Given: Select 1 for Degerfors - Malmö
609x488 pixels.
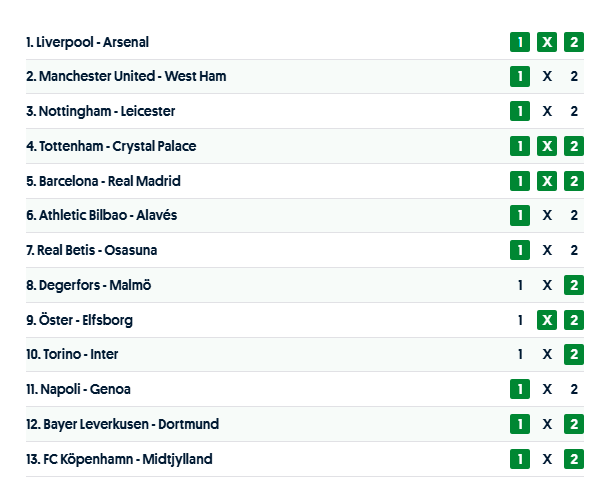Looking at the screenshot, I should pyautogui.click(x=520, y=285).
